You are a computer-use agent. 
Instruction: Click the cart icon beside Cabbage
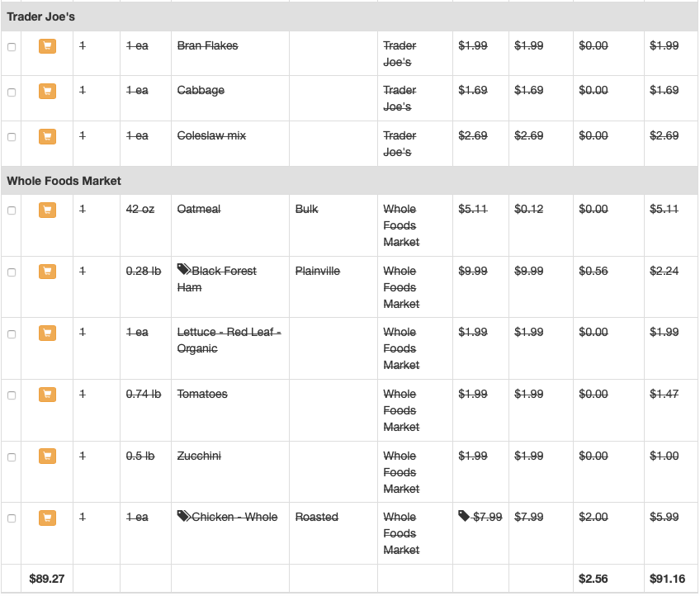click(47, 91)
